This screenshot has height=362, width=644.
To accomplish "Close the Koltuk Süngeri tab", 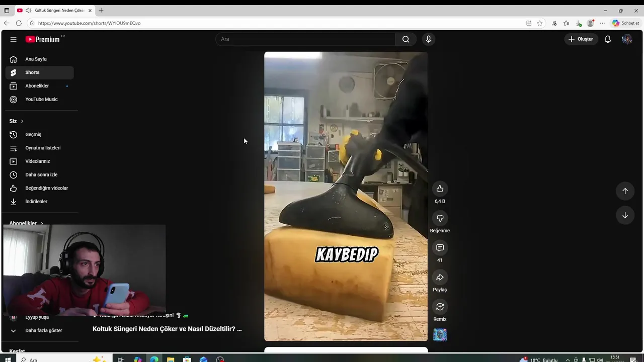I will pyautogui.click(x=90, y=10).
